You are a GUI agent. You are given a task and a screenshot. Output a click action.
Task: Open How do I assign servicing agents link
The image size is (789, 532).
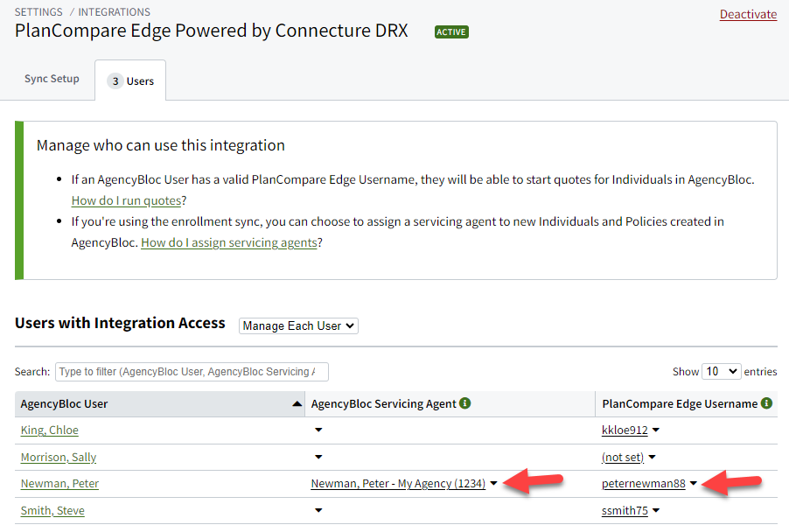229,242
